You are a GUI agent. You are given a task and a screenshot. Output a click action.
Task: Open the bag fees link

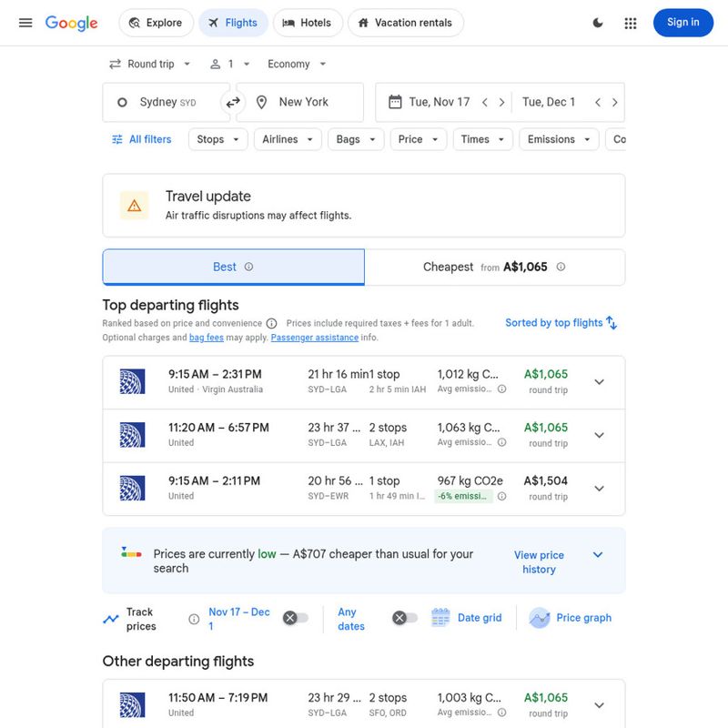[x=207, y=338]
